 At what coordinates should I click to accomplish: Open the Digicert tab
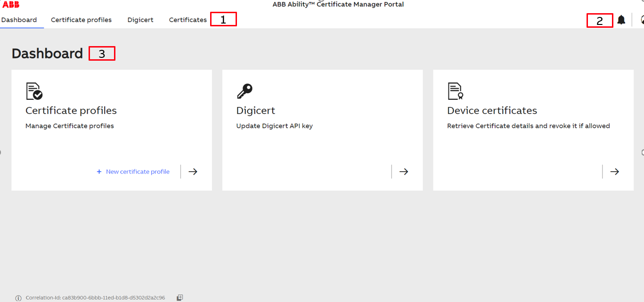point(140,20)
